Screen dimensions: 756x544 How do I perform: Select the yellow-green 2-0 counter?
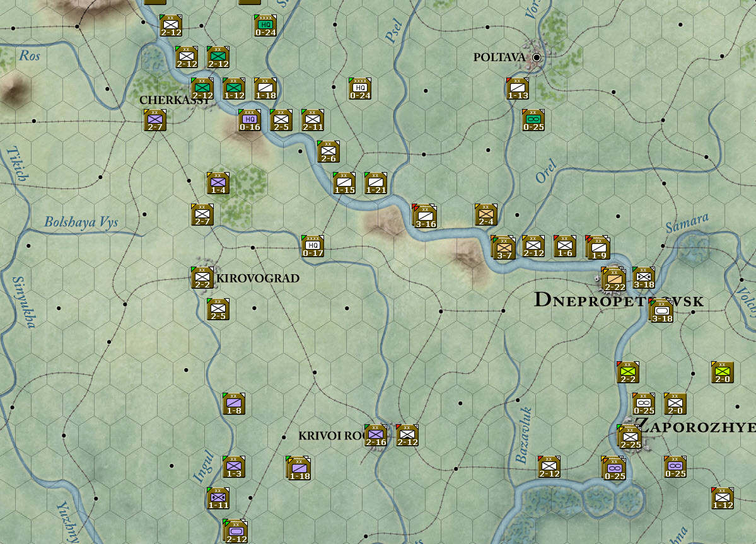point(723,373)
